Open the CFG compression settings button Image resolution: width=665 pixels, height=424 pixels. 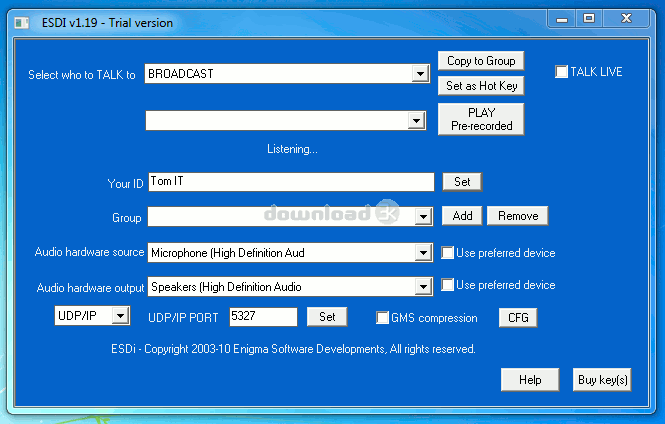(x=518, y=318)
